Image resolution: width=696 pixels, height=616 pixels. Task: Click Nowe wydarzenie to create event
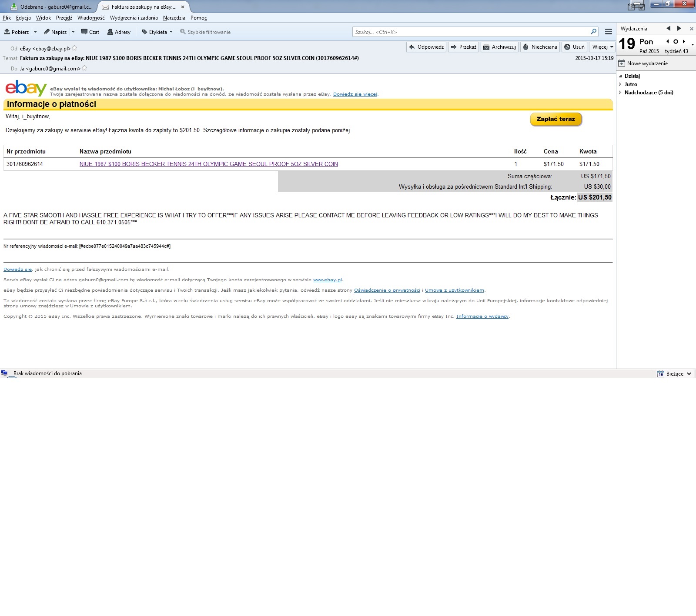(x=643, y=63)
